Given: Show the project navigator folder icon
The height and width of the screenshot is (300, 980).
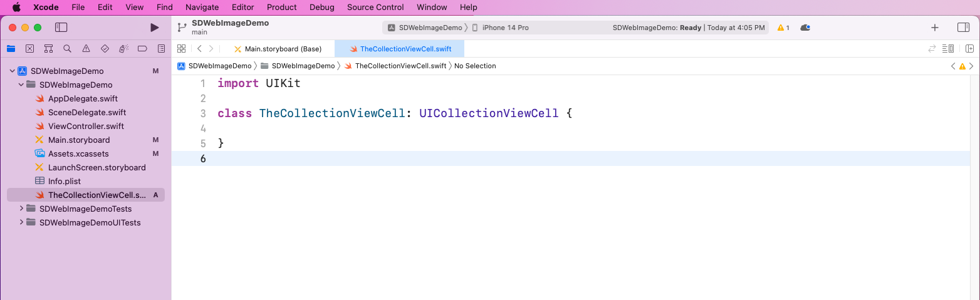Looking at the screenshot, I should [x=11, y=48].
